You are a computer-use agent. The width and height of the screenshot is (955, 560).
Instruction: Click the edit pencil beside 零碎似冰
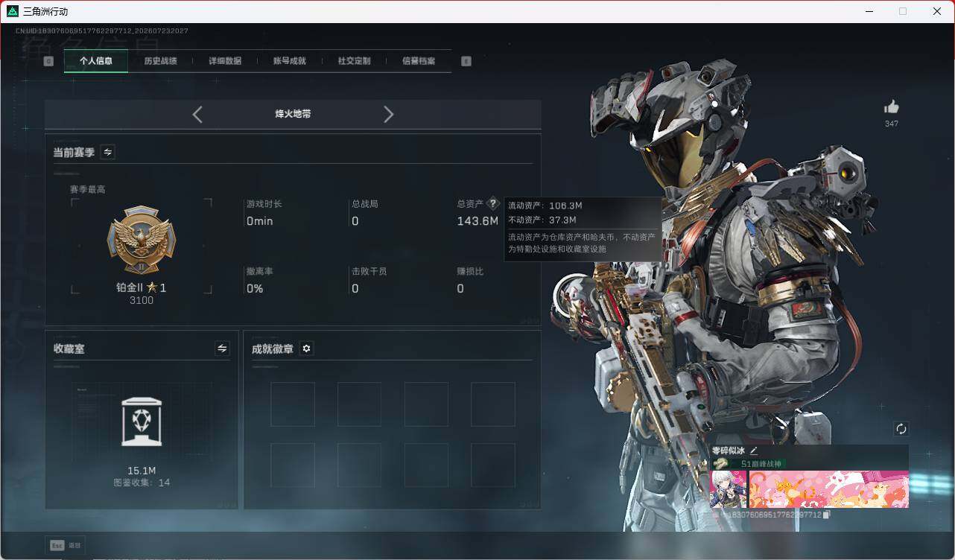754,451
